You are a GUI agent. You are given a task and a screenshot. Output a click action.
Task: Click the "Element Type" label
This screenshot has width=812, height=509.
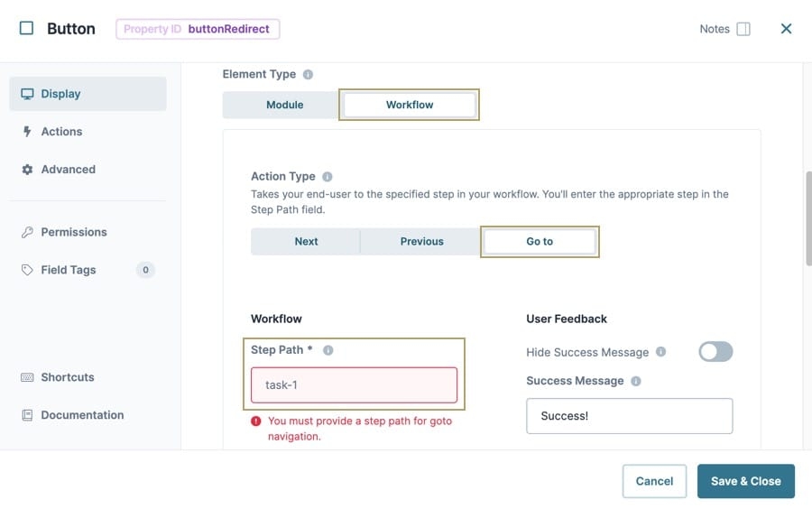tap(259, 75)
